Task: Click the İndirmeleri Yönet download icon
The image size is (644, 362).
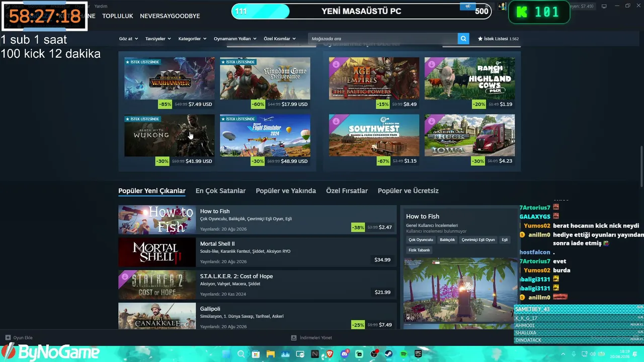Action: point(294,338)
